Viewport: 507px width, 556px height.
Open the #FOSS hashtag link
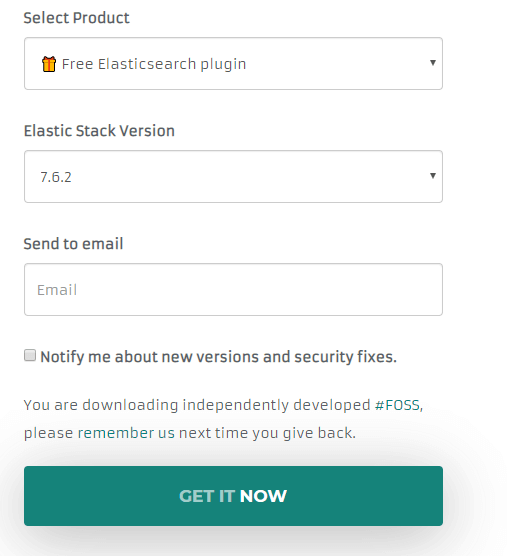pos(397,405)
